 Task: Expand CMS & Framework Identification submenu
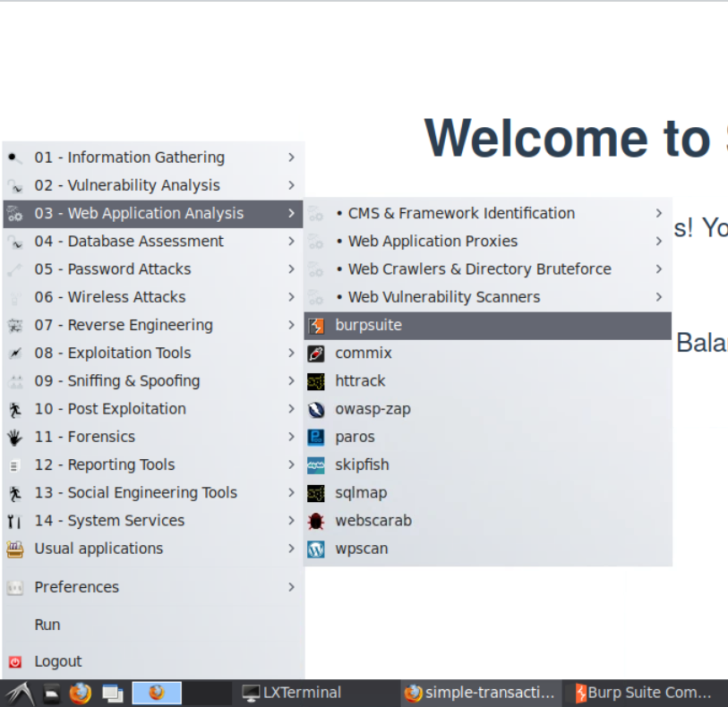tap(487, 213)
